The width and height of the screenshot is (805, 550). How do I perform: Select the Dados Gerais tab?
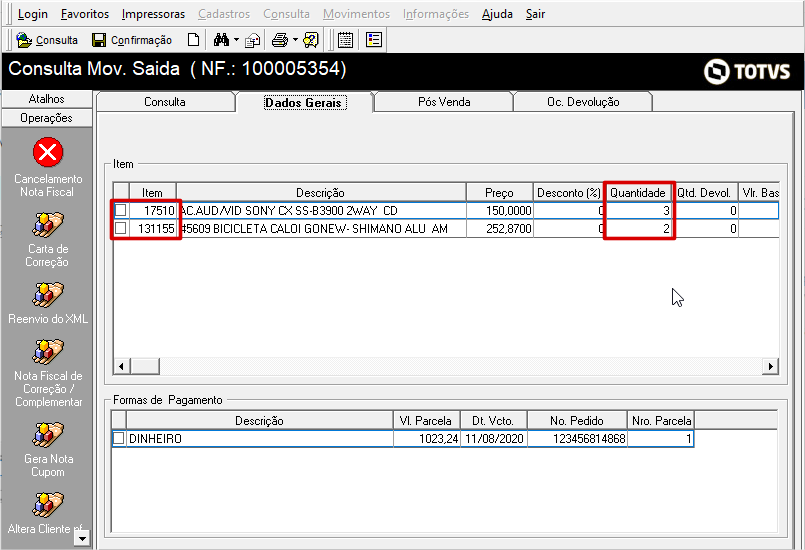pyautogui.click(x=305, y=103)
